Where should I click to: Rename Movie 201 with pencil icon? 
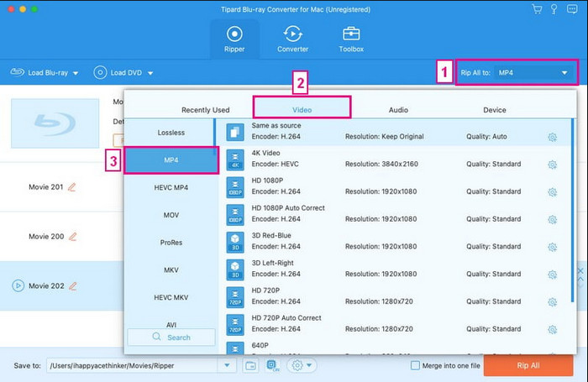(72, 186)
